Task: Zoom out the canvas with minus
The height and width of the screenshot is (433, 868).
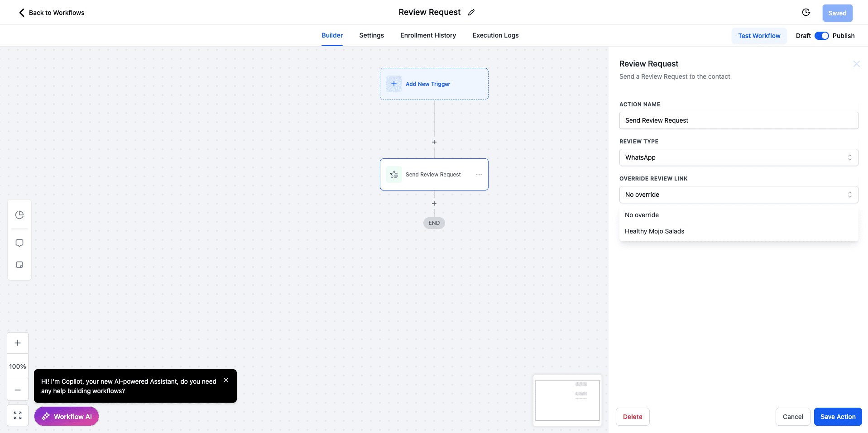Action: [18, 390]
